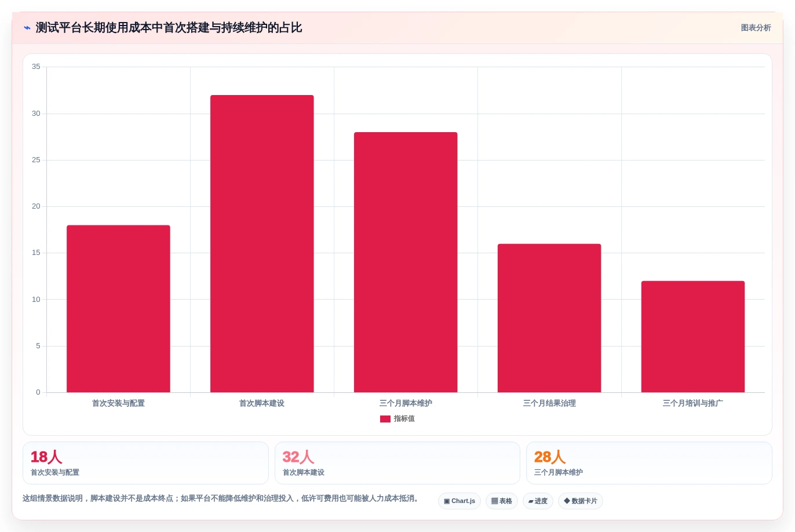Screen dimensions: 795x532
Task: Select the 首次脚本建设 bar in chart
Action: 262,244
